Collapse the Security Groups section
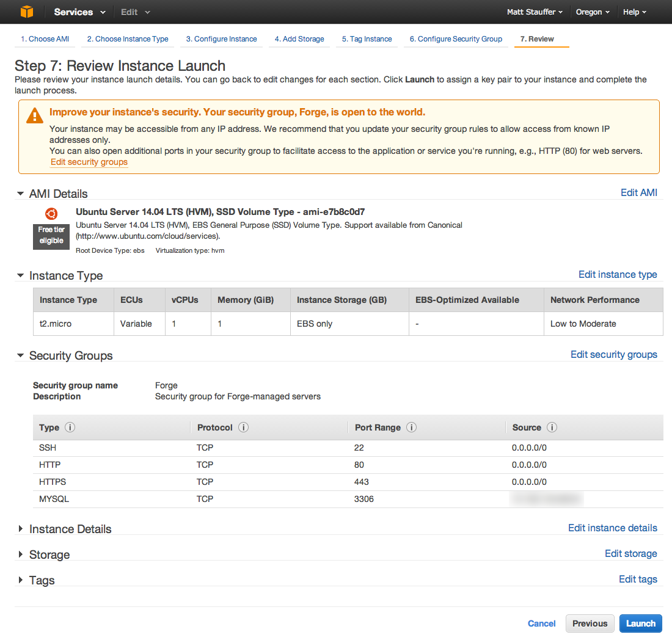 pos(20,355)
